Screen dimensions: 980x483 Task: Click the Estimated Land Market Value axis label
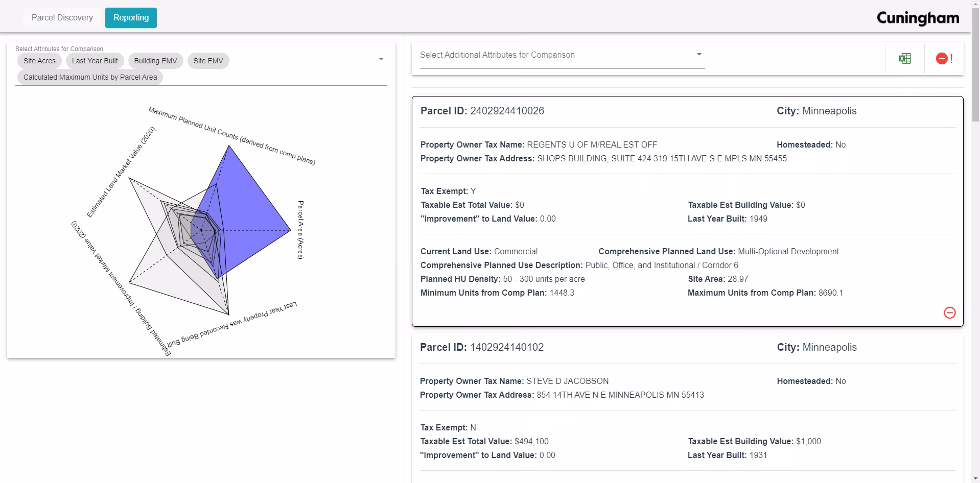click(x=121, y=173)
